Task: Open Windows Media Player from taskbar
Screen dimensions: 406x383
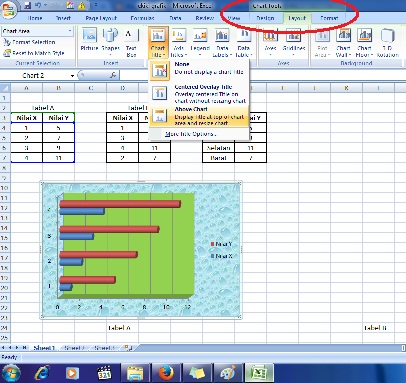Action: [72, 373]
